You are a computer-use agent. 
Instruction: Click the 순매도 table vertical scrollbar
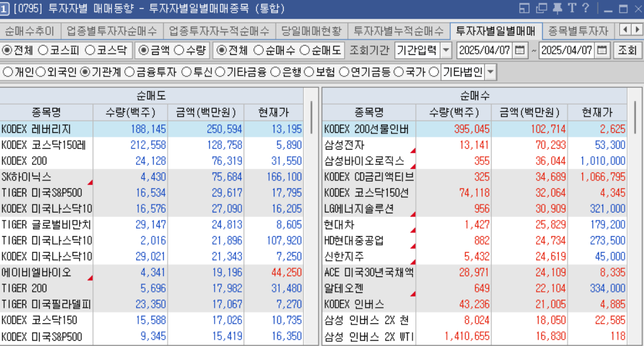pyautogui.click(x=311, y=117)
